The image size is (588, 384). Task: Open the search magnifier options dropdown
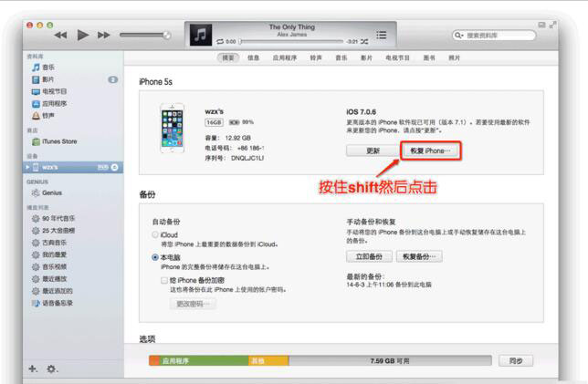point(458,36)
